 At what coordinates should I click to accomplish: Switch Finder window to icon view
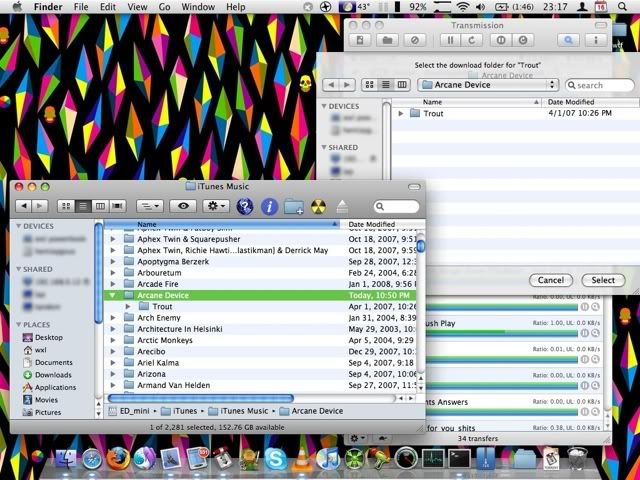66,206
